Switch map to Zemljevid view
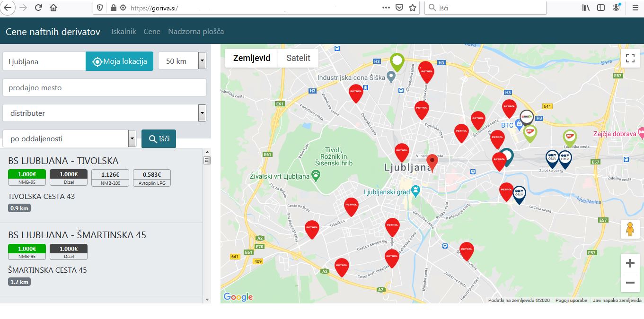Screen dimensions: 644x319 coord(252,58)
